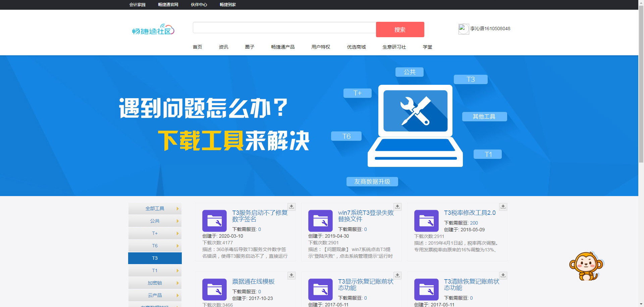The height and width of the screenshot is (307, 644).
Task: Click the vertical page scrollbar thumb
Action: click(641, 84)
